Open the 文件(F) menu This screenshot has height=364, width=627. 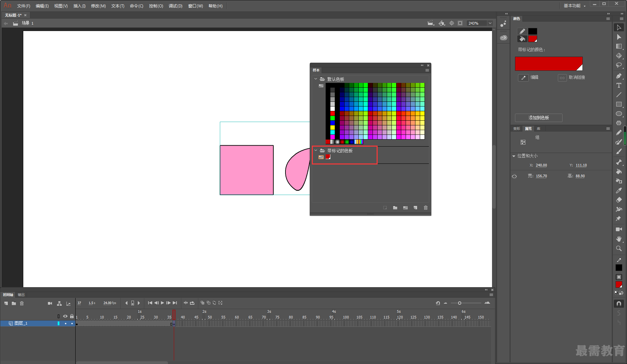(24, 6)
